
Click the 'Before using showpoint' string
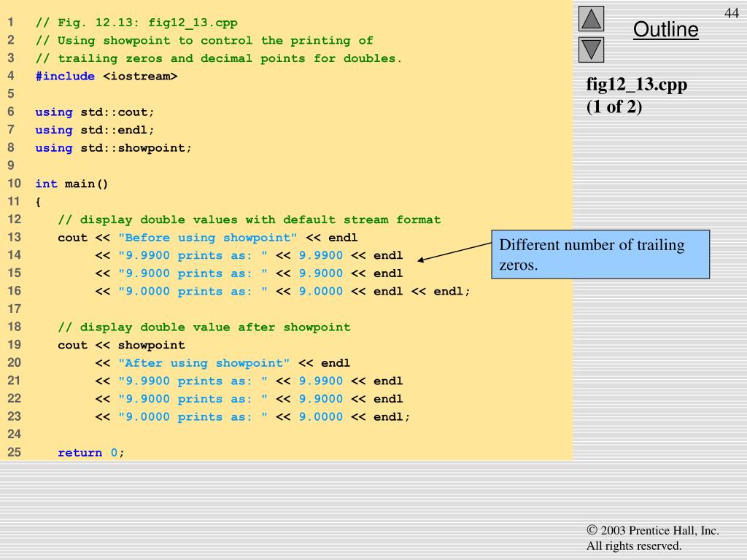click(208, 238)
